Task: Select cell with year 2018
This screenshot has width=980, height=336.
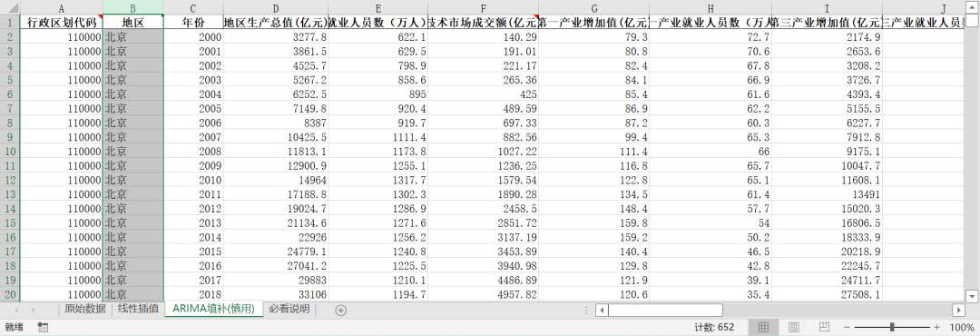Action: (x=193, y=294)
